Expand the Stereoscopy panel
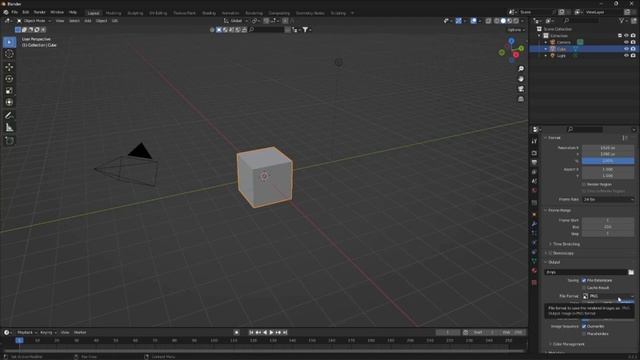Viewport: 640px width, 360px height. pos(562,253)
